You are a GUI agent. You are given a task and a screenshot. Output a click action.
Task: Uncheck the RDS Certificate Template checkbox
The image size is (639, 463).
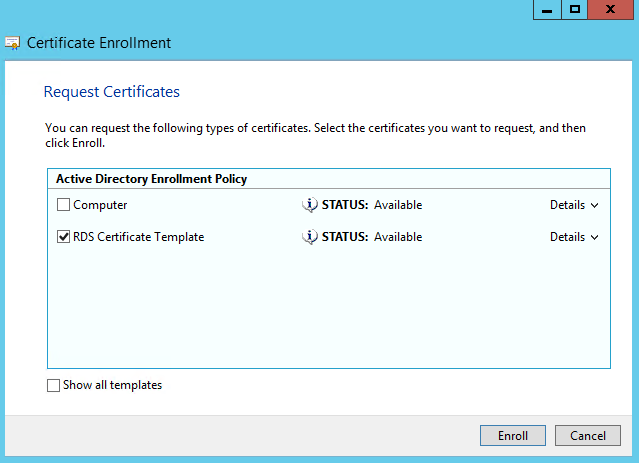coord(64,237)
